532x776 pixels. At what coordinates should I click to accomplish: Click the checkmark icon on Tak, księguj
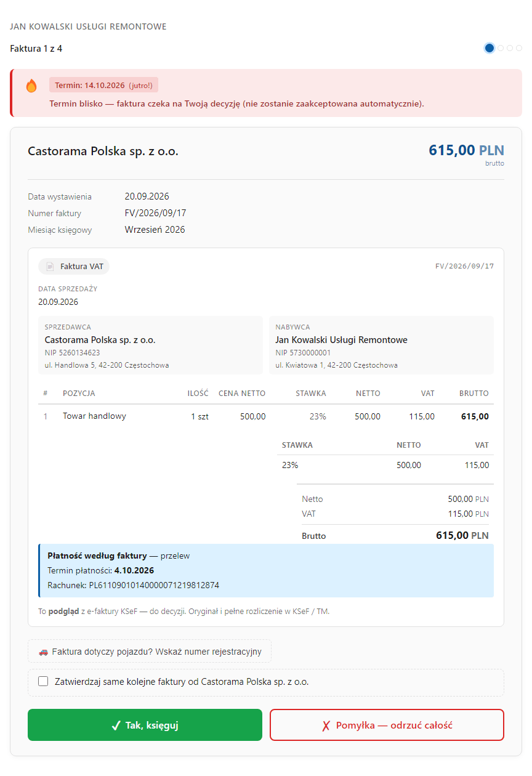(x=116, y=725)
